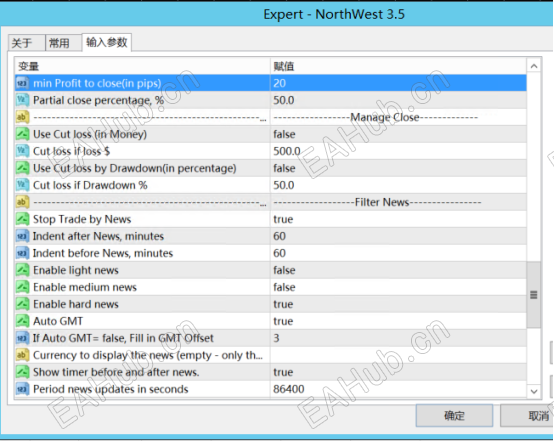Click the scrollbar up arrow
This screenshot has height=442, width=554.
tap(534, 66)
